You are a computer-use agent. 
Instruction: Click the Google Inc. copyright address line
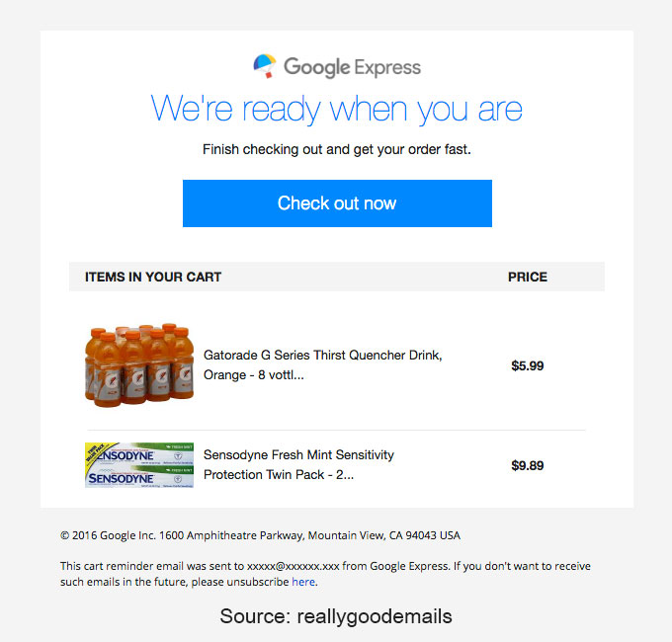(x=260, y=535)
